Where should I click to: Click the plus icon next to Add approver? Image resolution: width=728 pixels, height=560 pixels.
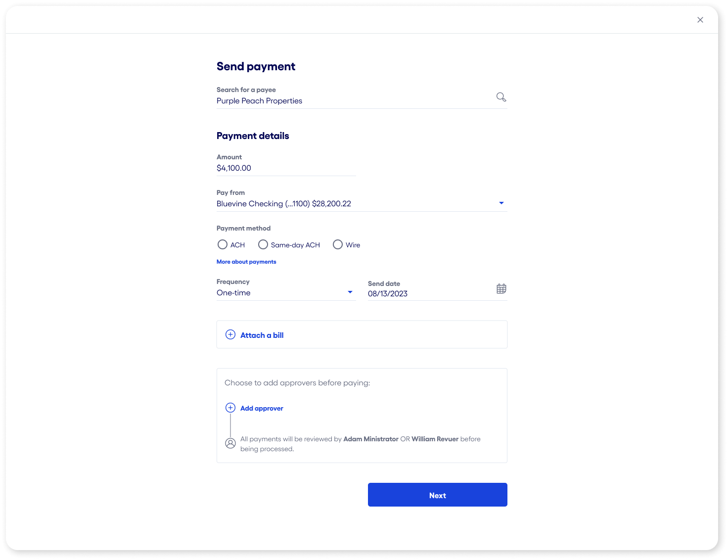pyautogui.click(x=230, y=408)
